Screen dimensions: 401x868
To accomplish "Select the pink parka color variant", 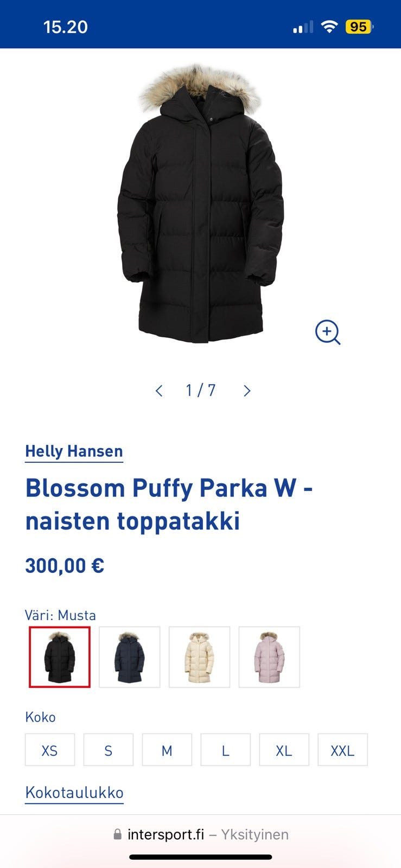I will coord(269,657).
